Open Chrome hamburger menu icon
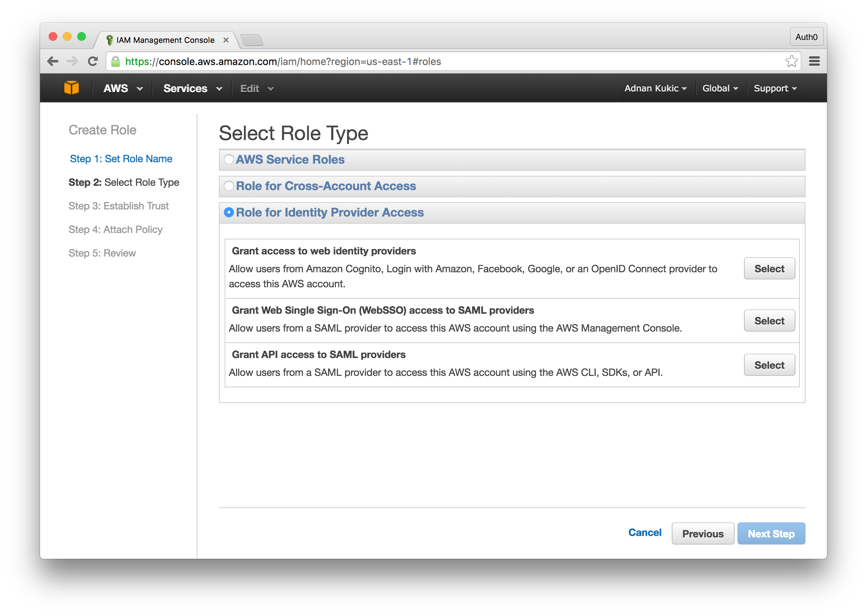867x616 pixels. tap(814, 61)
